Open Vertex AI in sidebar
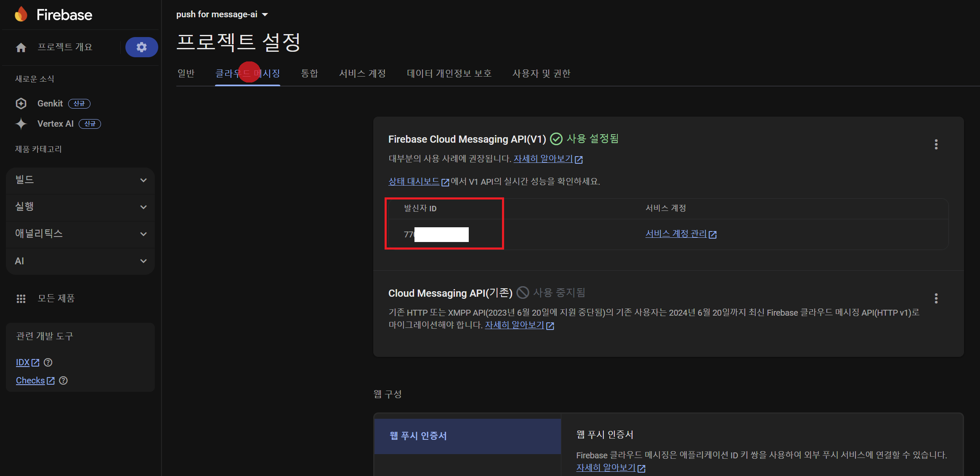The height and width of the screenshot is (476, 980). 56,124
